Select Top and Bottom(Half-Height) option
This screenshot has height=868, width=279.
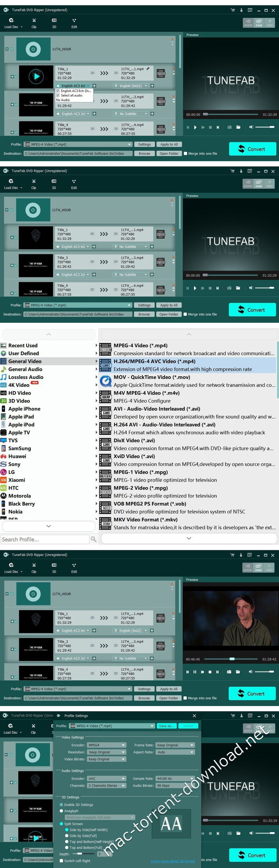point(67,841)
